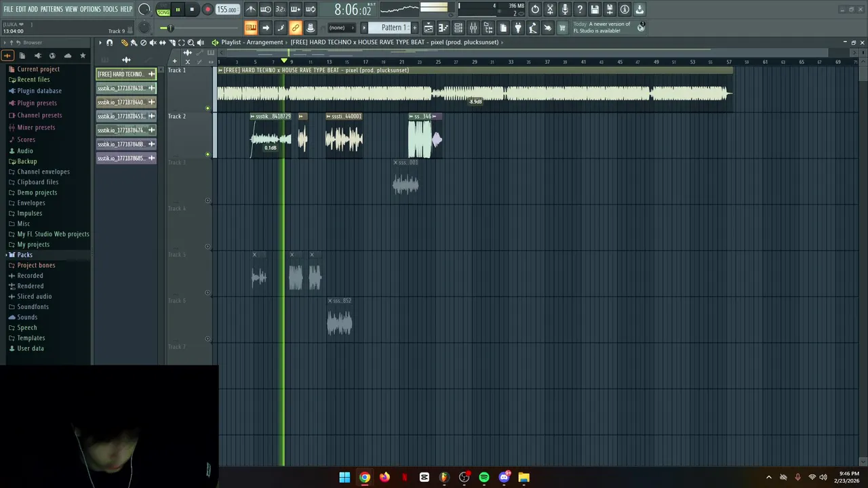868x488 pixels.
Task: Open the ADD menu
Action: point(33,9)
